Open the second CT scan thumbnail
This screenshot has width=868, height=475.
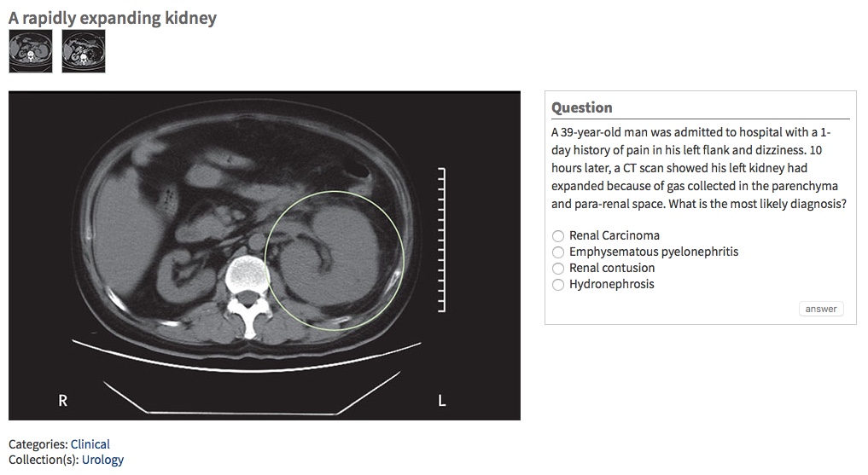[x=84, y=51]
